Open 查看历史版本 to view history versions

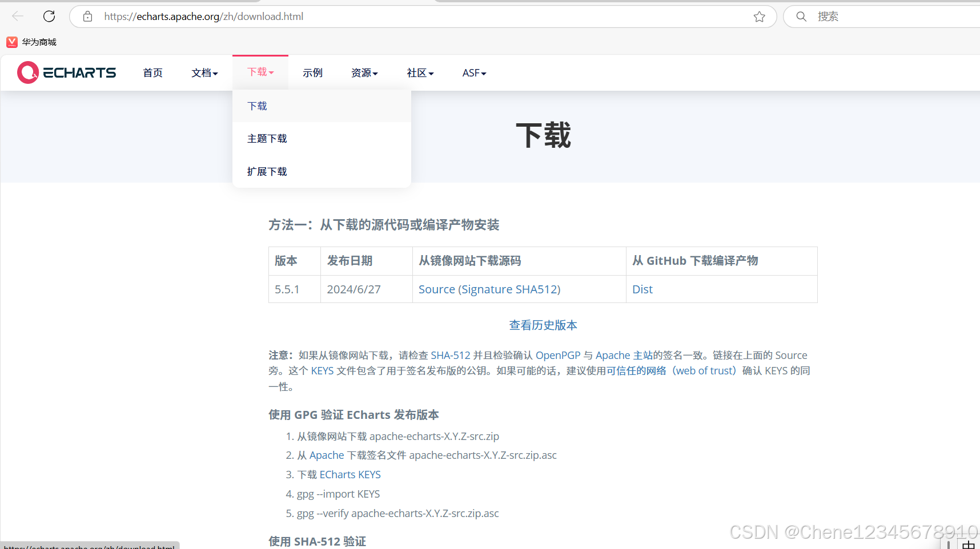[543, 325]
